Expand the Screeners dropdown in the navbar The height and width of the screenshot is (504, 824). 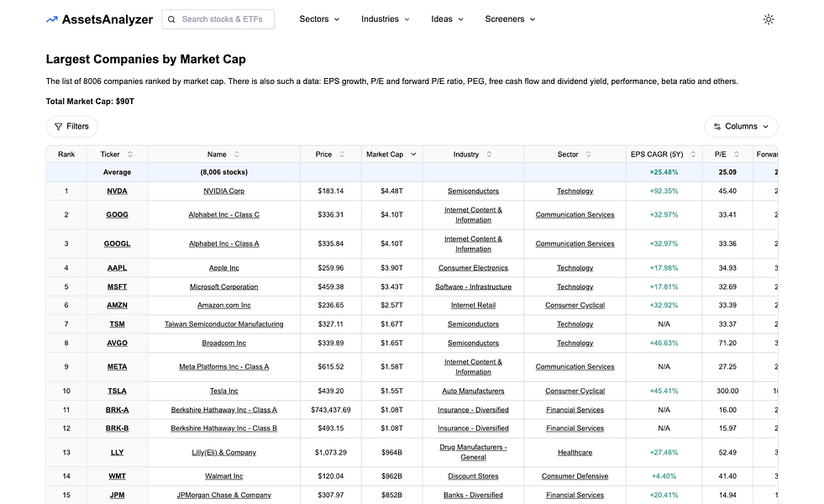click(x=509, y=18)
